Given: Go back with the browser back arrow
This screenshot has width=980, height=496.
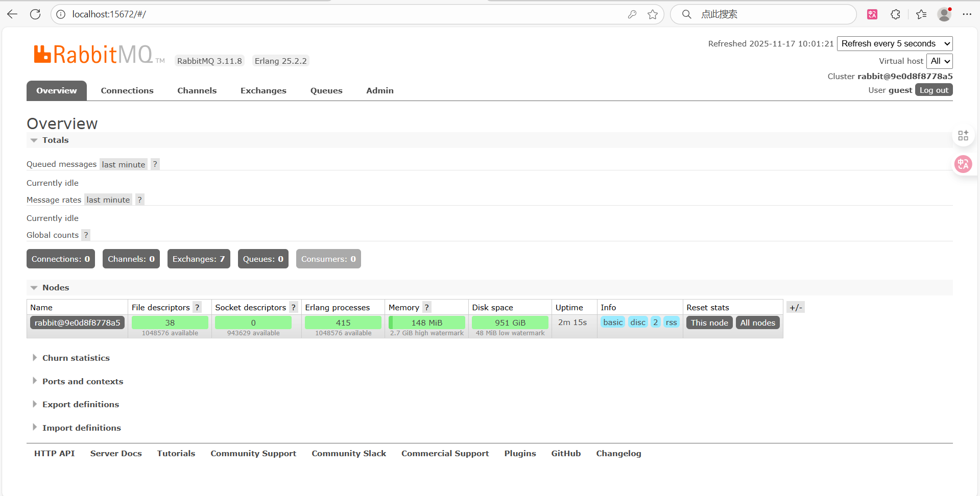Looking at the screenshot, I should [x=12, y=14].
